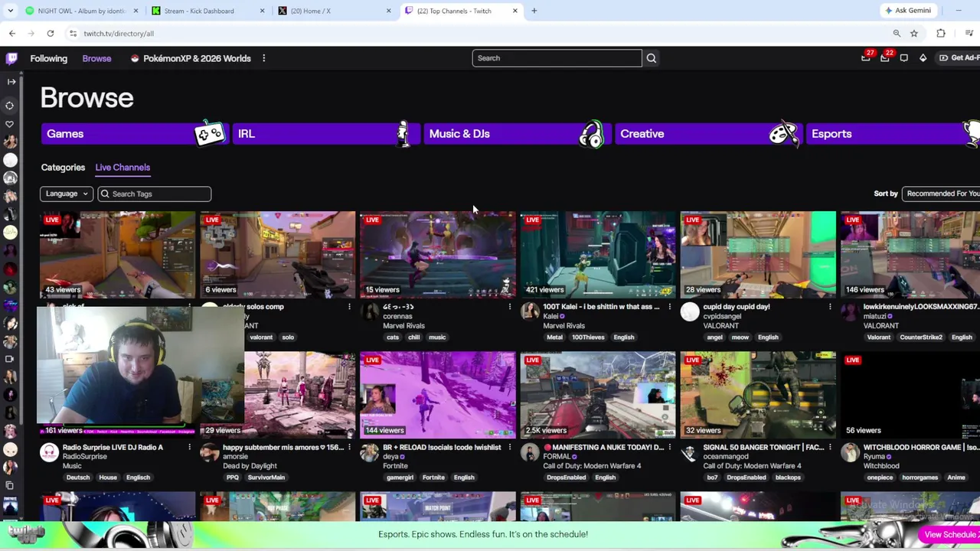Open the top bar icon with the 22 badge
Screen dimensions: 980x551
(x=885, y=58)
